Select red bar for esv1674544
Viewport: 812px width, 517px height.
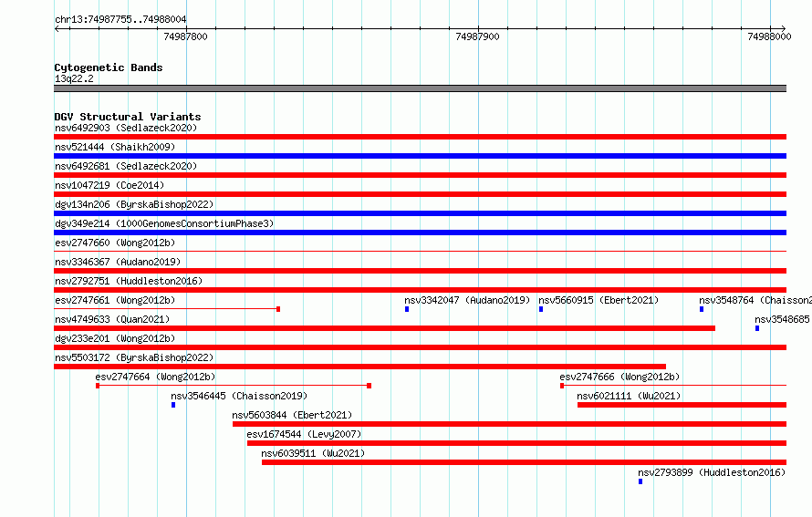click(x=516, y=443)
